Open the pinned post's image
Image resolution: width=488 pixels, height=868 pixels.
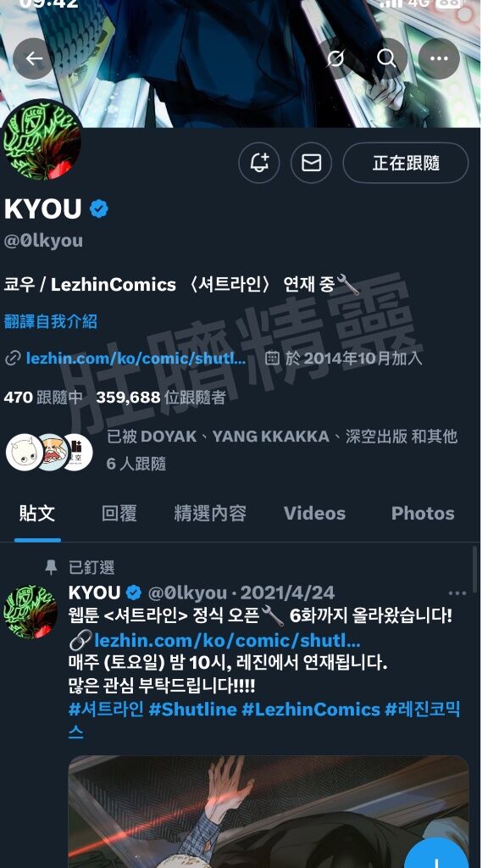[269, 812]
